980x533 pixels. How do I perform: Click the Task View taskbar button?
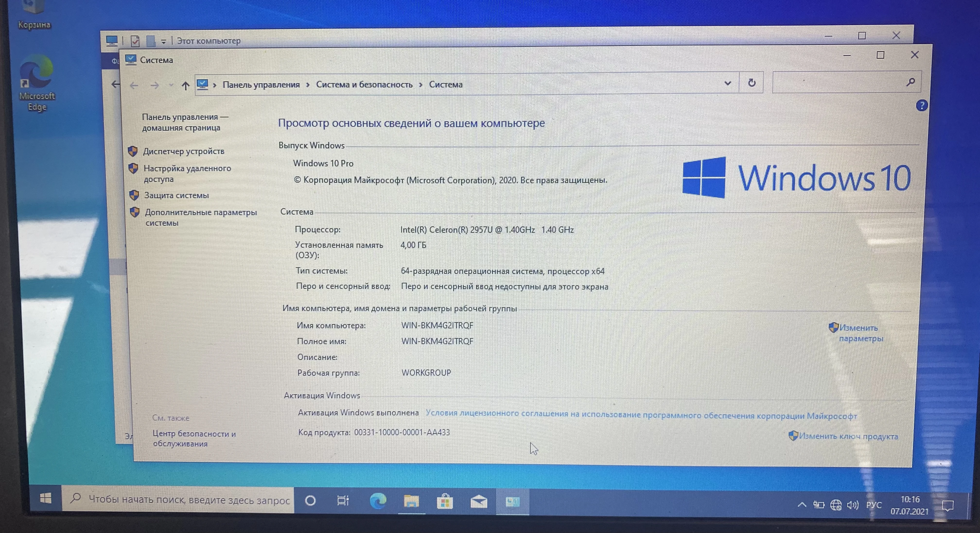click(343, 501)
